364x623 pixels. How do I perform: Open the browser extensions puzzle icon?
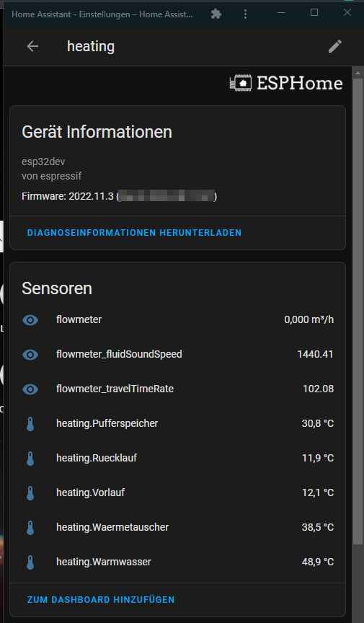pos(216,14)
